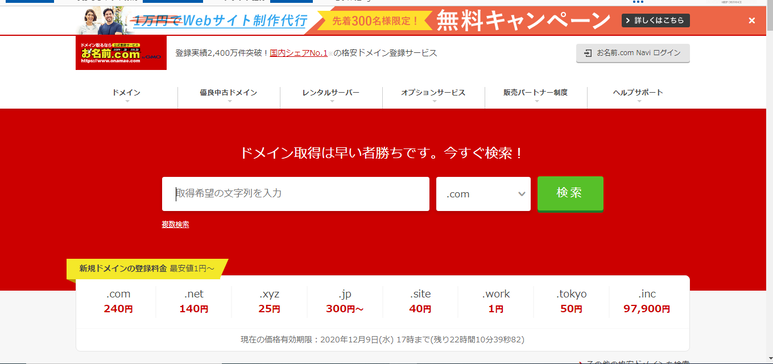The image size is (773, 364).
Task: Open the オプションサービス menu
Action: tap(433, 93)
